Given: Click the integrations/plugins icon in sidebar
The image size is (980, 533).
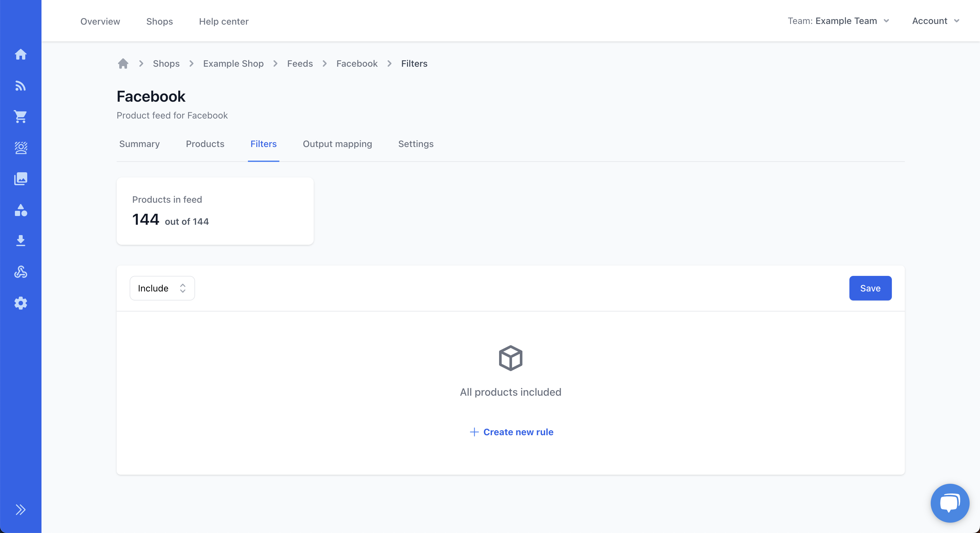Looking at the screenshot, I should pos(20,272).
